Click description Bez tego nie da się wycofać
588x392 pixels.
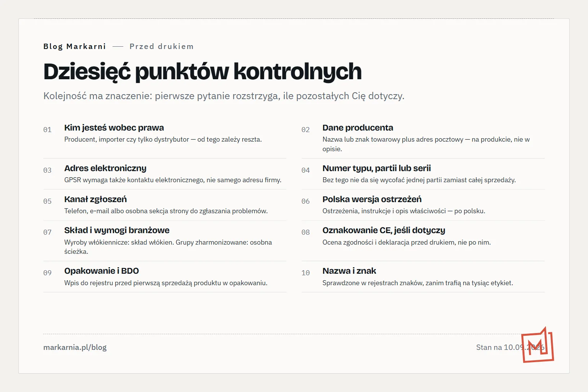[x=419, y=180]
